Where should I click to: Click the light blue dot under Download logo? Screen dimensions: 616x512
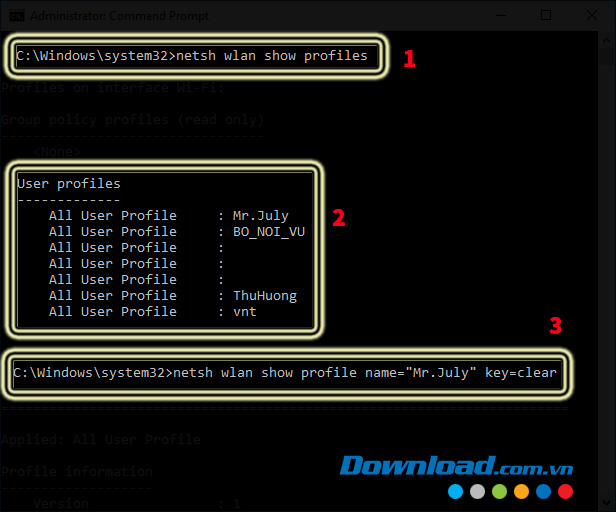point(456,491)
